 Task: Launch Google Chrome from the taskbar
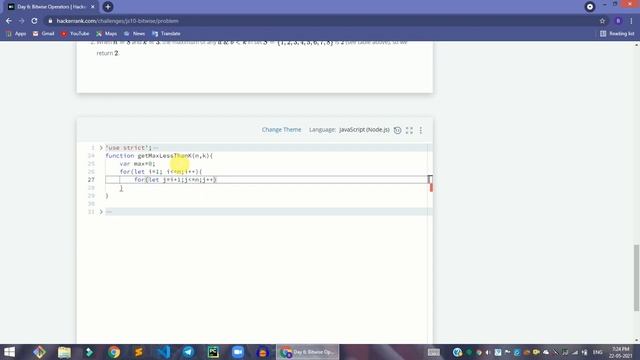pyautogui.click(x=114, y=352)
